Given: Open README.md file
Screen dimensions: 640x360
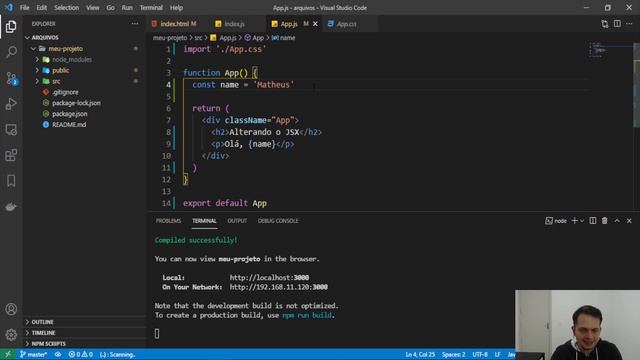Looking at the screenshot, I should 69,124.
